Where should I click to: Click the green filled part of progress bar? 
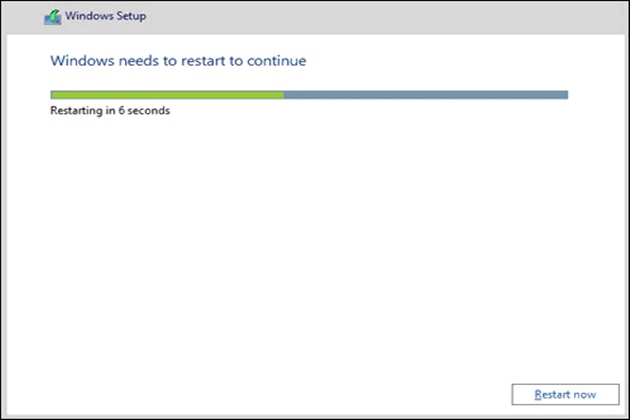tap(166, 95)
